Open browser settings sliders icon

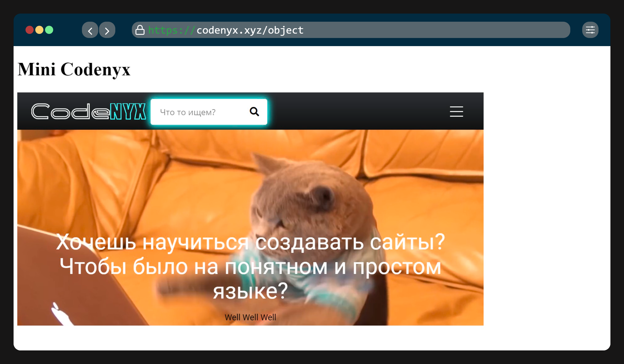(x=590, y=30)
